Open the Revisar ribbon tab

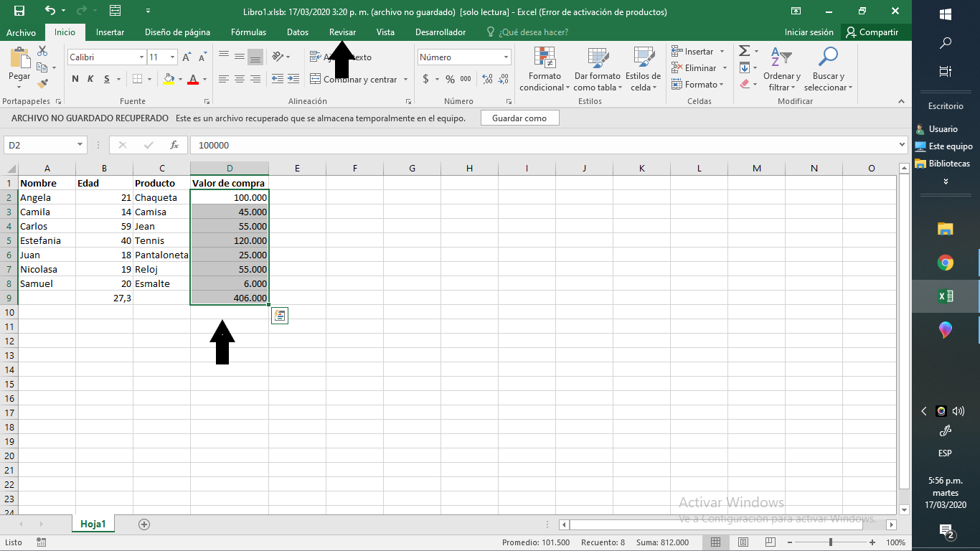click(341, 32)
